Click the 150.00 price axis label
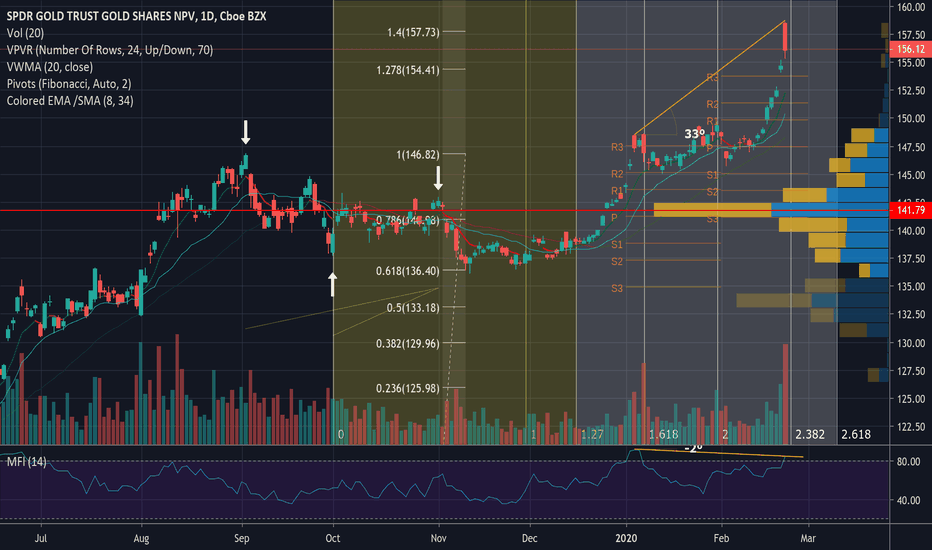 [911, 118]
